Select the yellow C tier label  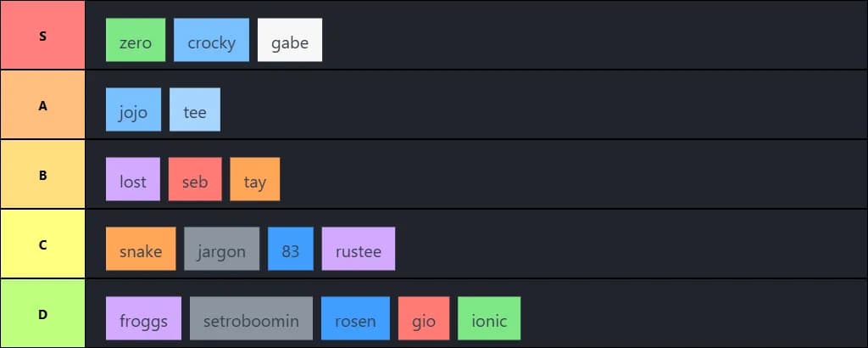click(x=42, y=244)
